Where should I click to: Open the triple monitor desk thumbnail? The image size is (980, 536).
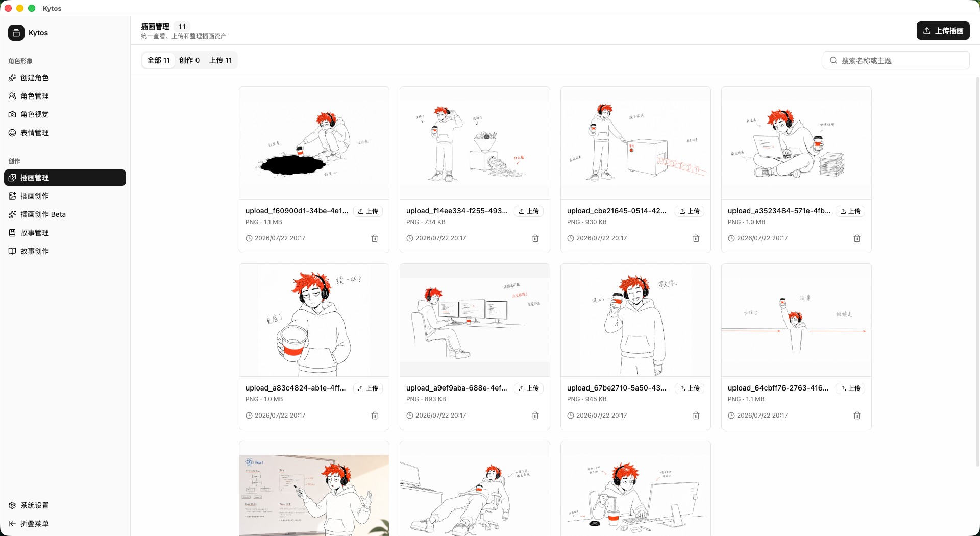point(475,320)
